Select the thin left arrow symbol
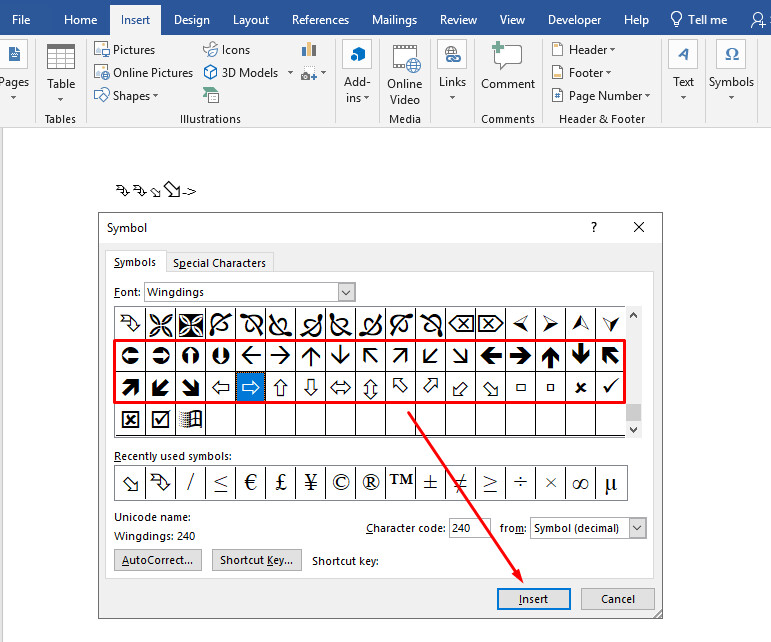The width and height of the screenshot is (771, 642). click(x=251, y=355)
